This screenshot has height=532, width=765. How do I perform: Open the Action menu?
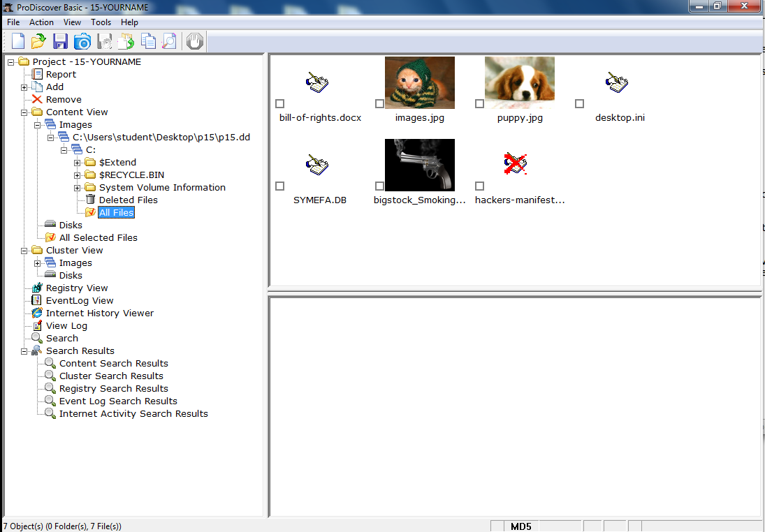tap(41, 22)
